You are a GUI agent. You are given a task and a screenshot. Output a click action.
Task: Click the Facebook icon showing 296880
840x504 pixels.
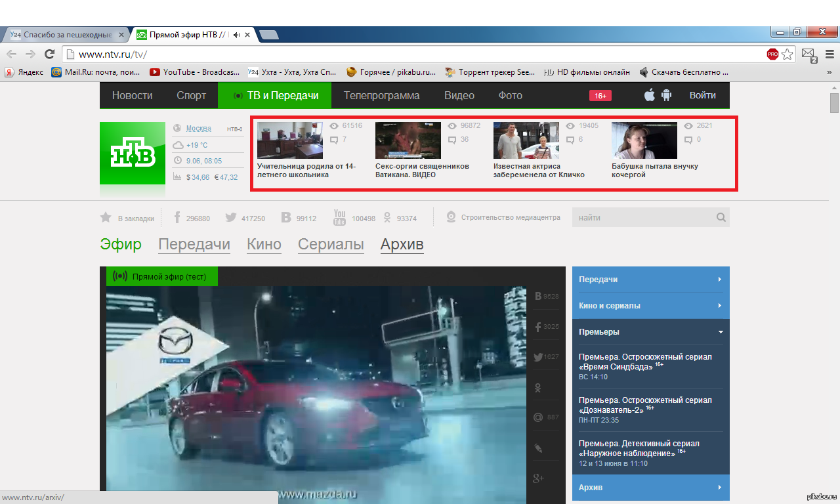(x=177, y=218)
